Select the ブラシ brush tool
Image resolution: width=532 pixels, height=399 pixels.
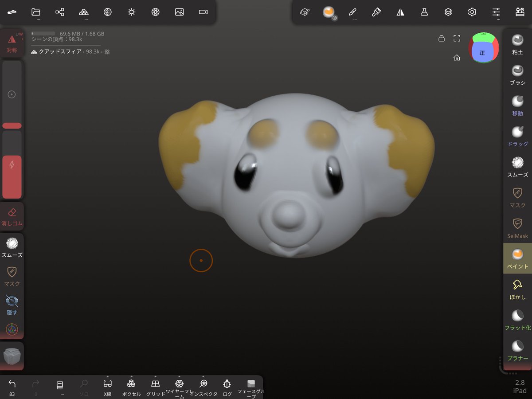(517, 75)
